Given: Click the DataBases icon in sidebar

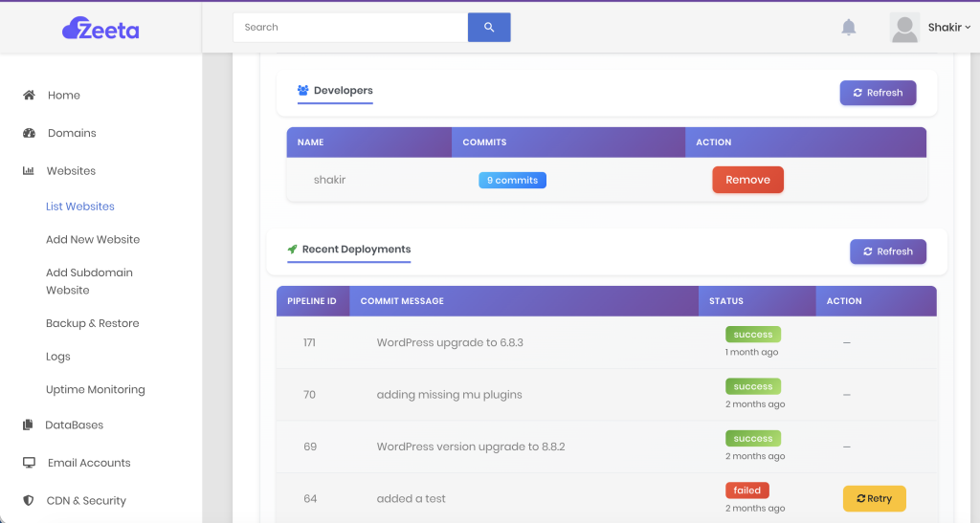Looking at the screenshot, I should click(x=29, y=425).
